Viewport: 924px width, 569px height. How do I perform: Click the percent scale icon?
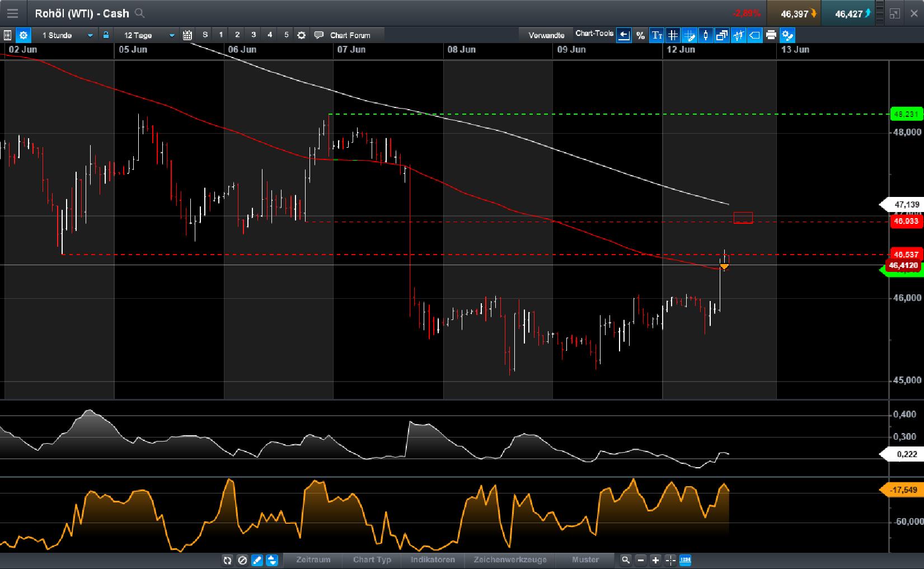click(641, 35)
